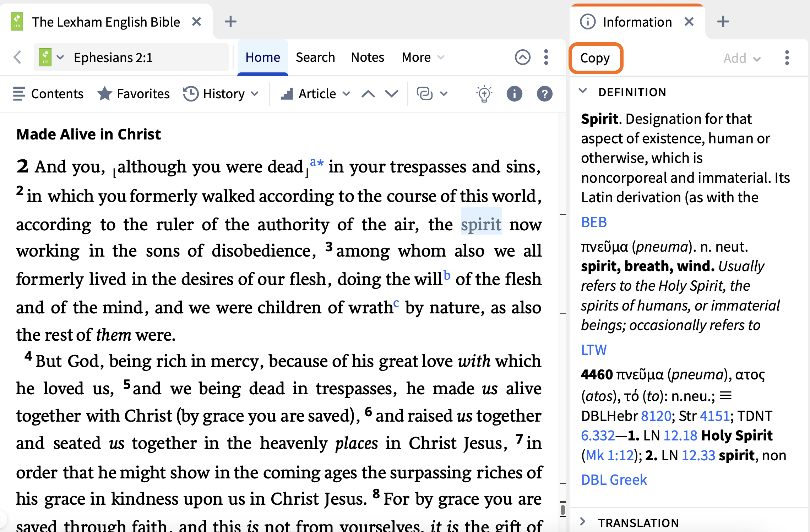Follow the Str 4151 link

[x=714, y=416]
